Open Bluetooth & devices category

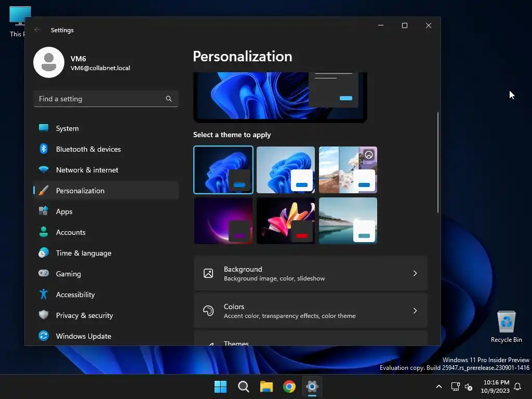(106, 149)
